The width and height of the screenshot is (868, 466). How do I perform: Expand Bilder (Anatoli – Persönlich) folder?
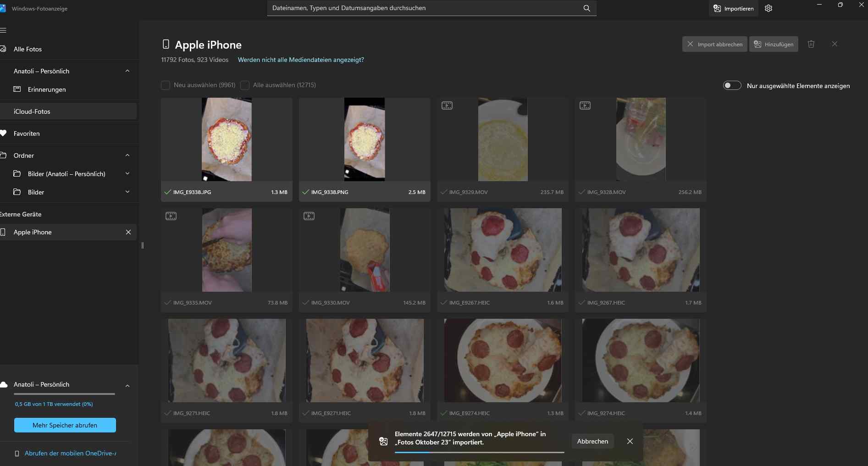127,173
